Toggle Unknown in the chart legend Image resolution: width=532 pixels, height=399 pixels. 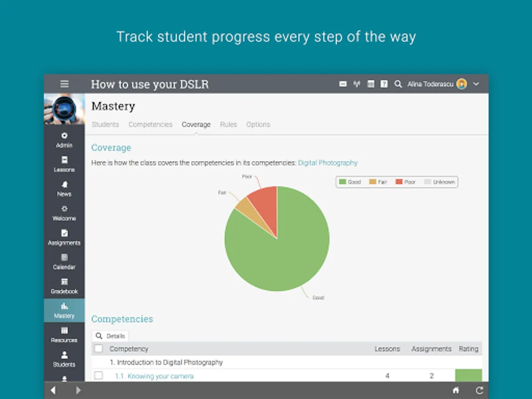pos(439,182)
